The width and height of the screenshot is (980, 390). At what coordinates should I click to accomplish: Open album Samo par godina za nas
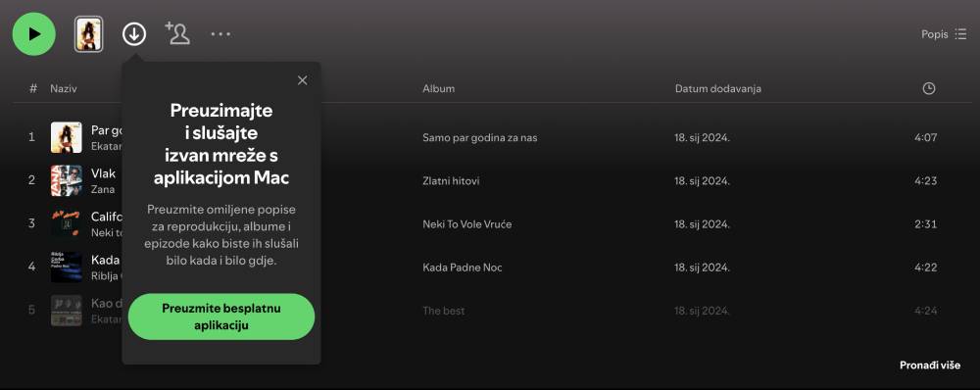[x=480, y=137]
